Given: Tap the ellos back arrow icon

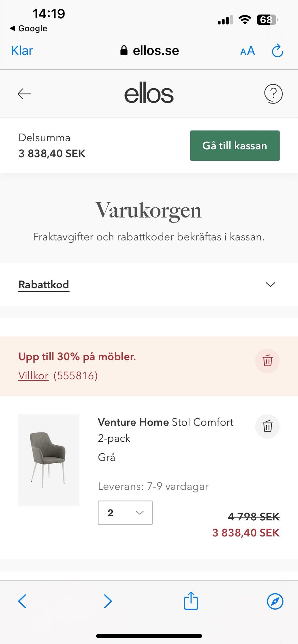Looking at the screenshot, I should 24,94.
